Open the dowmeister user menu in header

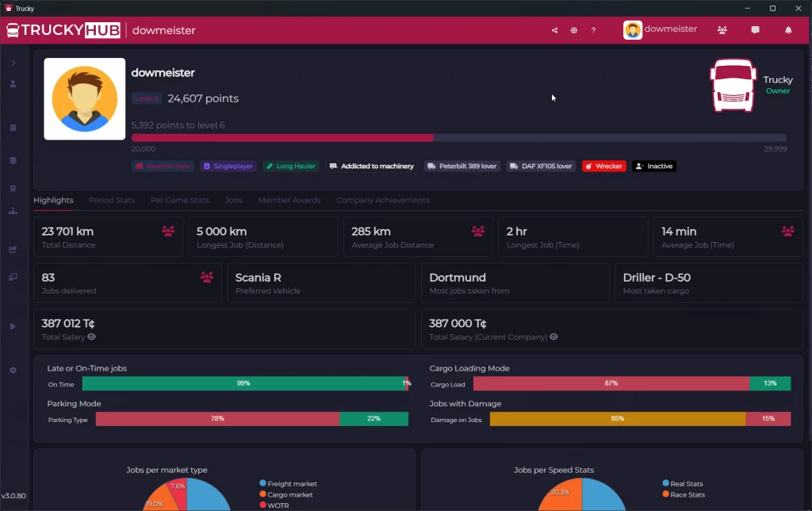[x=660, y=30]
